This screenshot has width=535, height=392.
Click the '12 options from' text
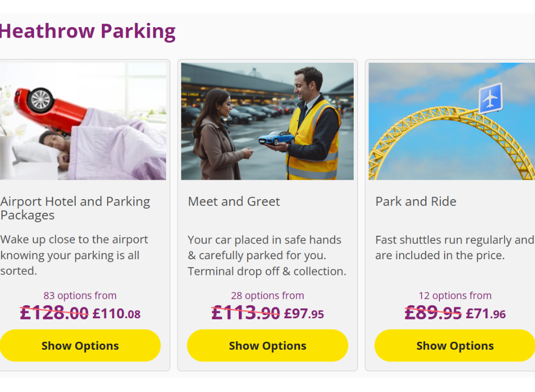point(455,295)
